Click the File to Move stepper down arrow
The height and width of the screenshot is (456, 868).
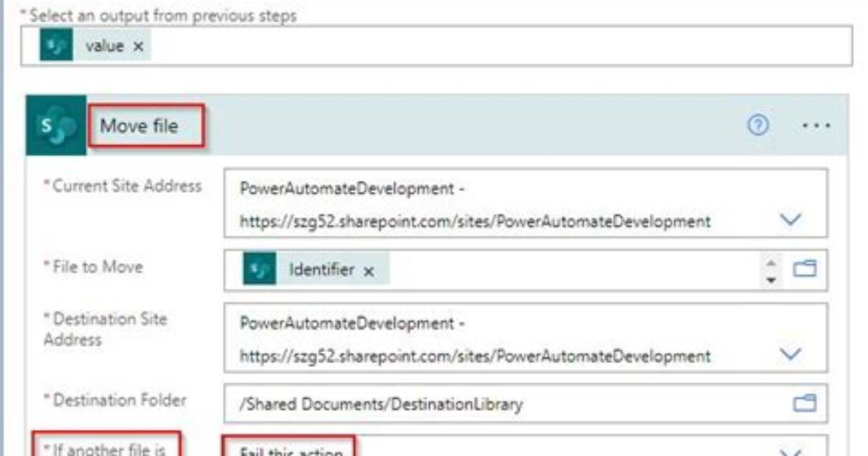(x=771, y=280)
